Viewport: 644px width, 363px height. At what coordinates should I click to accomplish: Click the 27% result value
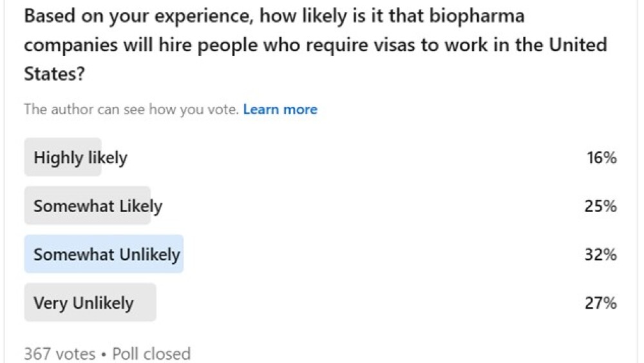tap(601, 303)
